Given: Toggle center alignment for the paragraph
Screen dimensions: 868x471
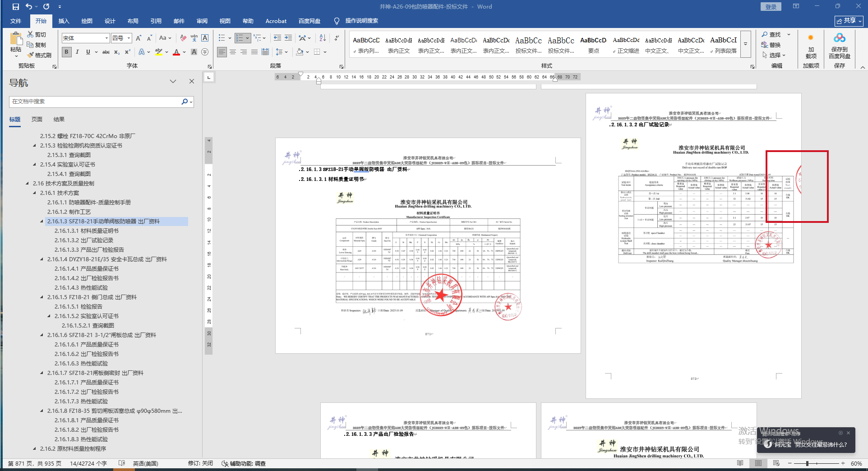Looking at the screenshot, I should [233, 52].
